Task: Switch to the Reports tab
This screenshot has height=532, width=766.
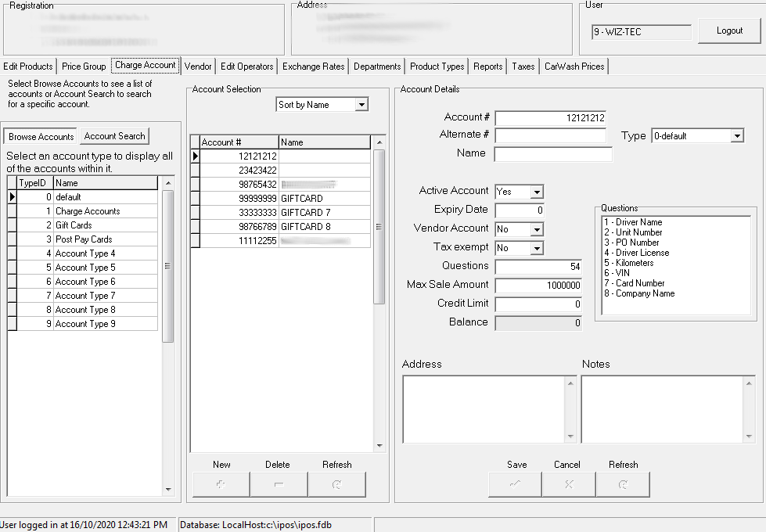Action: click(x=487, y=66)
